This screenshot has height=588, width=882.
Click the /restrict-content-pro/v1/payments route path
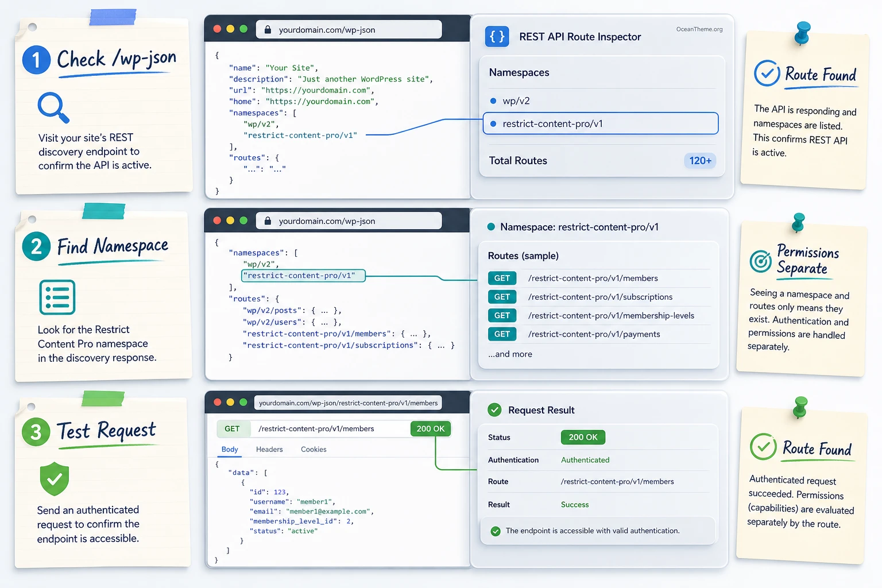(594, 334)
